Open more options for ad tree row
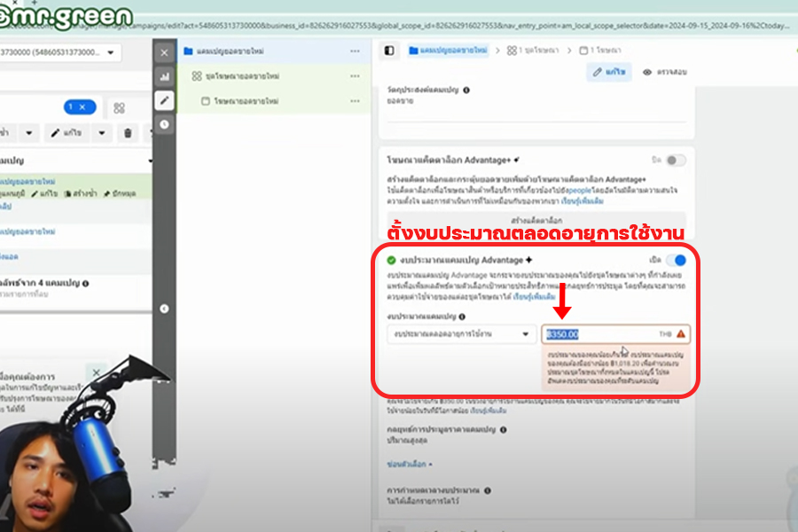Screen dimensions: 798x532 point(355,101)
